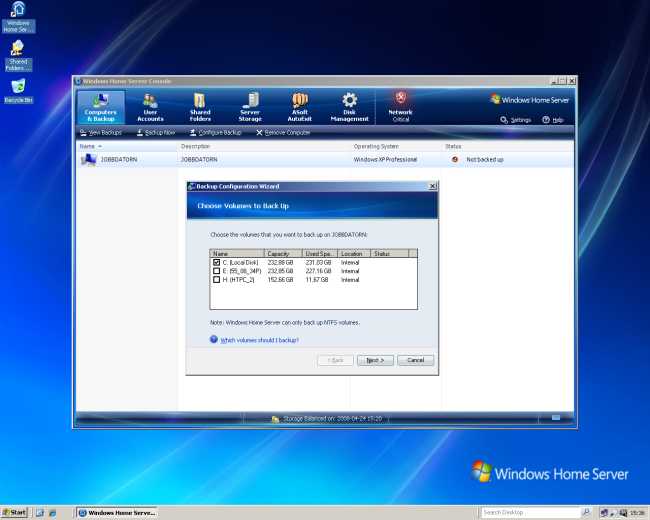Click the 227.16 GB used space value

318,271
